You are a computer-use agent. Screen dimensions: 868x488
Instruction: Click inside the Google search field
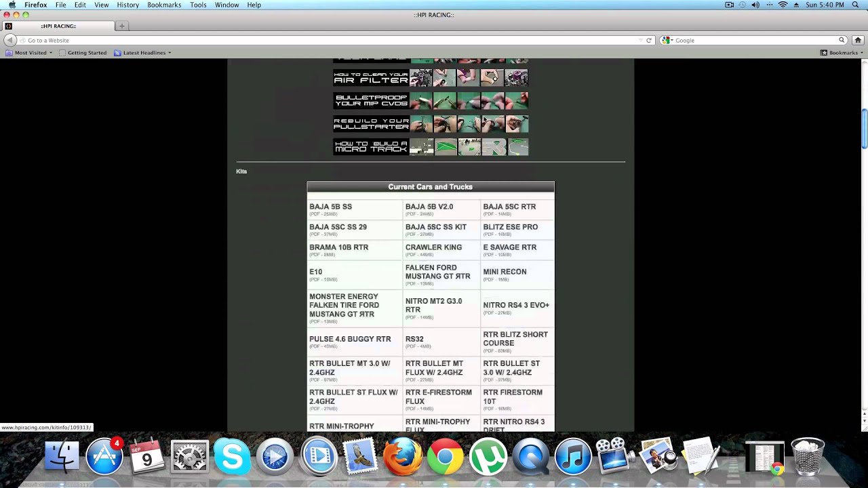point(754,41)
